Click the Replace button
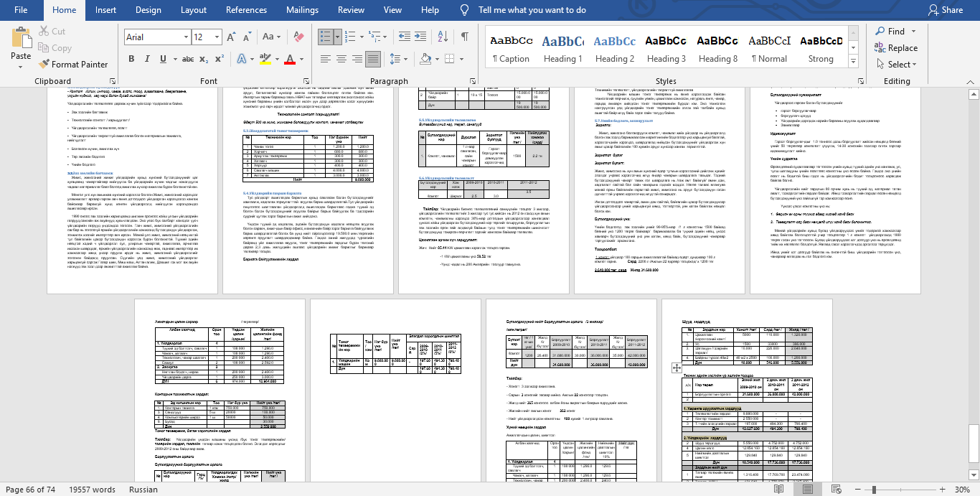 896,48
